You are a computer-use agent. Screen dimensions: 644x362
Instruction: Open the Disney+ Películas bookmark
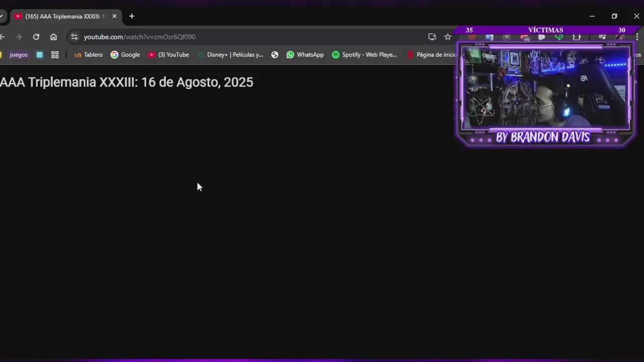click(230, 55)
